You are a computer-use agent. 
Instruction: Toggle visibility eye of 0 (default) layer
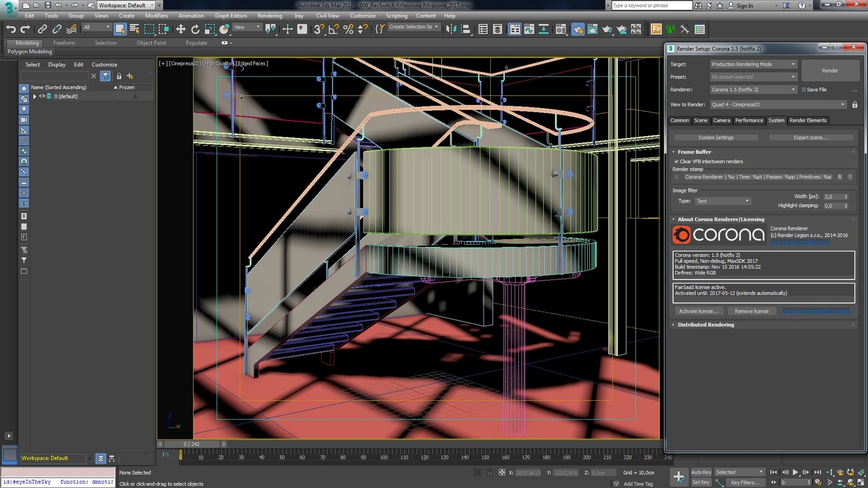click(x=42, y=96)
